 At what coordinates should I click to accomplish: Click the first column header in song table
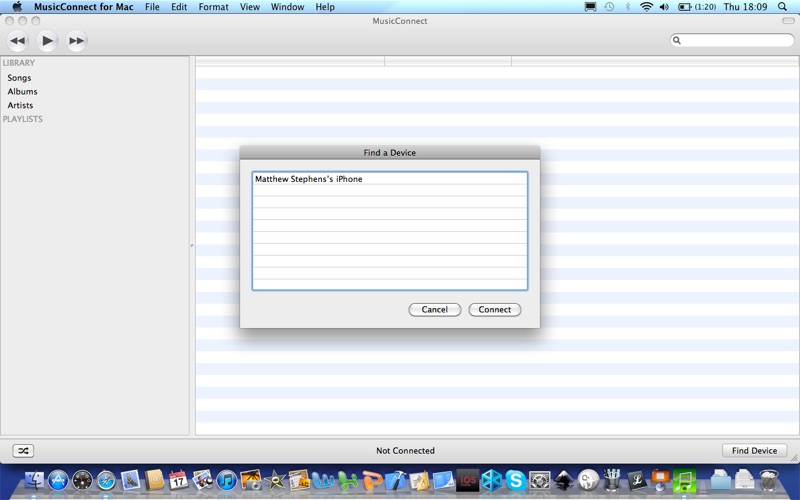(290, 61)
